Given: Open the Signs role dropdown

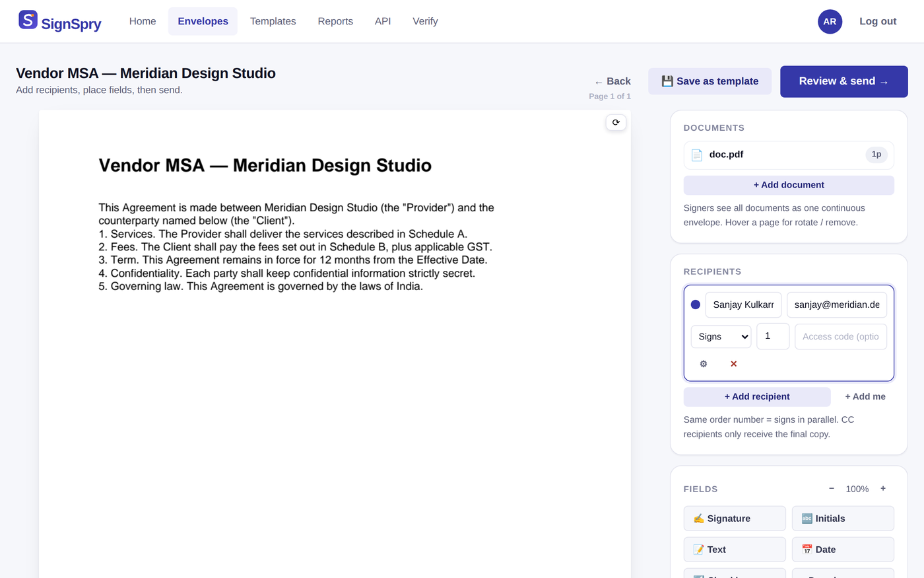Looking at the screenshot, I should click(721, 336).
